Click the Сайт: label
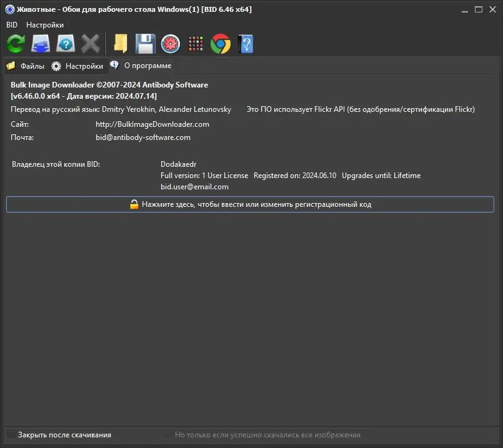The height and width of the screenshot is (448, 503). coord(19,124)
